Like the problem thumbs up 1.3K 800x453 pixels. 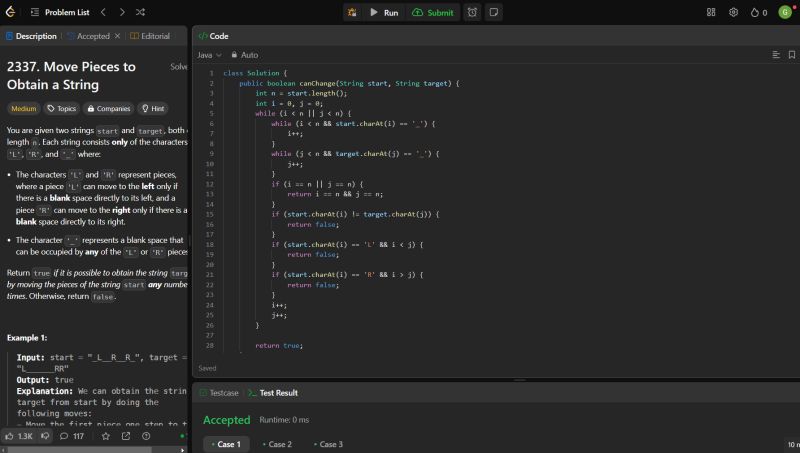click(18, 436)
